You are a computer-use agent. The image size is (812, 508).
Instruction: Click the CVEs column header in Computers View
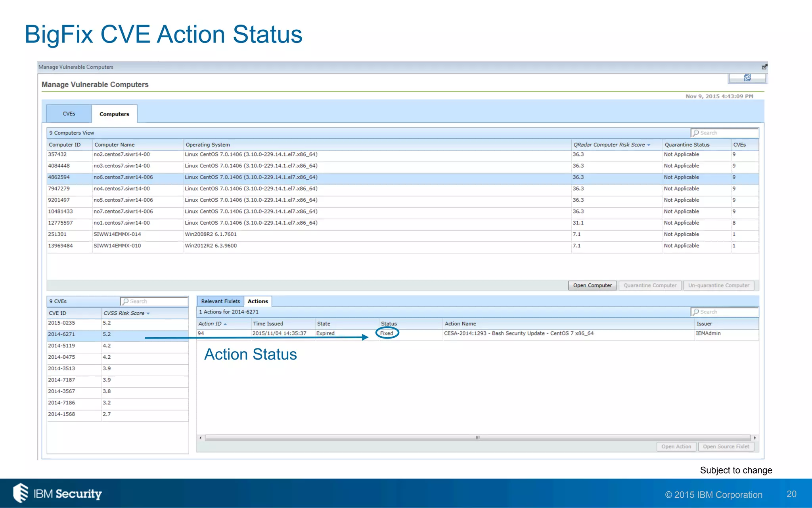(745, 145)
